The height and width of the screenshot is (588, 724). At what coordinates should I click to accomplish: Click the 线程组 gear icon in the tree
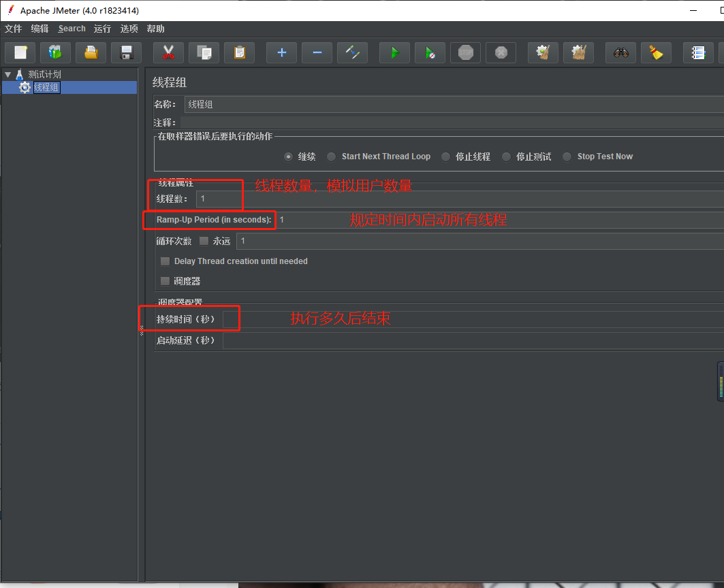click(x=25, y=87)
